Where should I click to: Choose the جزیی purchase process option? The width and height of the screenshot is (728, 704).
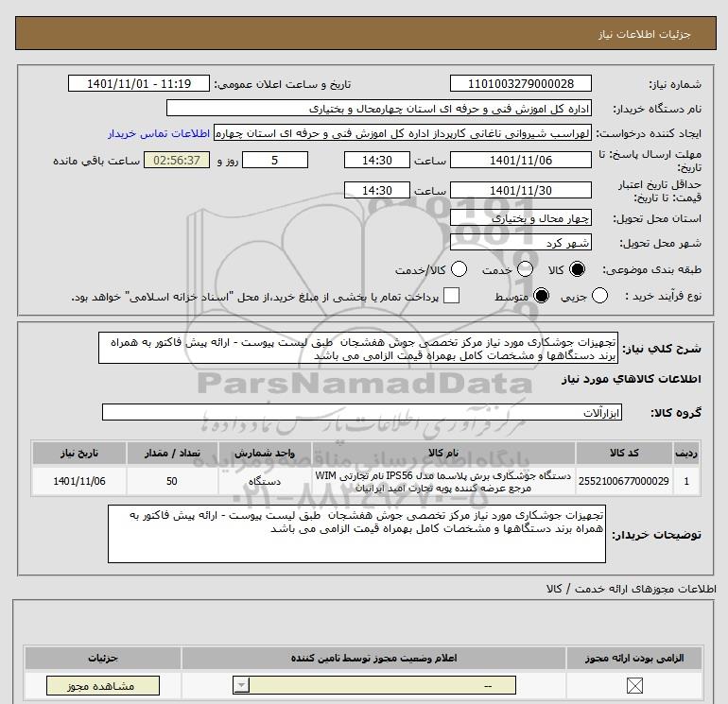[599, 296]
